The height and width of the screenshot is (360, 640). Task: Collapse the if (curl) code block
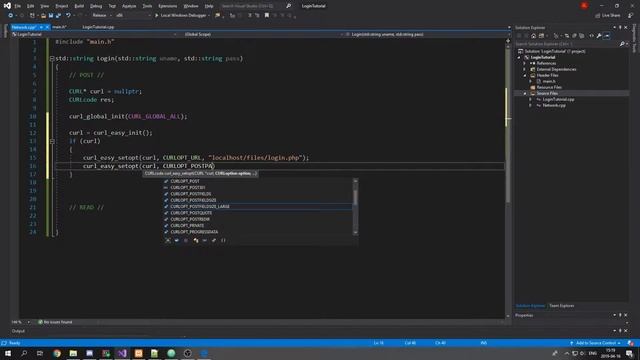[x=52, y=141]
